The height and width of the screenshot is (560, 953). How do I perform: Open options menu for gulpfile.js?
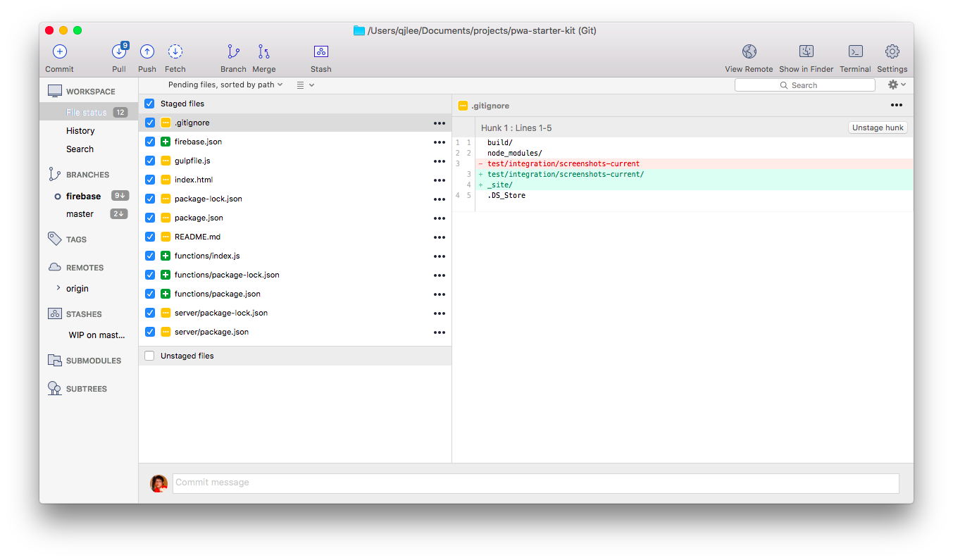click(440, 161)
